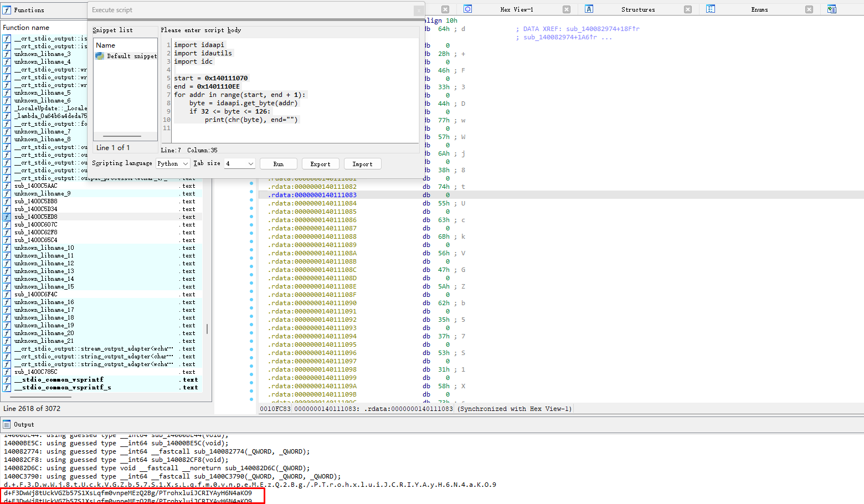Viewport: 864px width, 504px height.
Task: Click address .rdata:0000000140111090 in disassembly
Action: 312,303
